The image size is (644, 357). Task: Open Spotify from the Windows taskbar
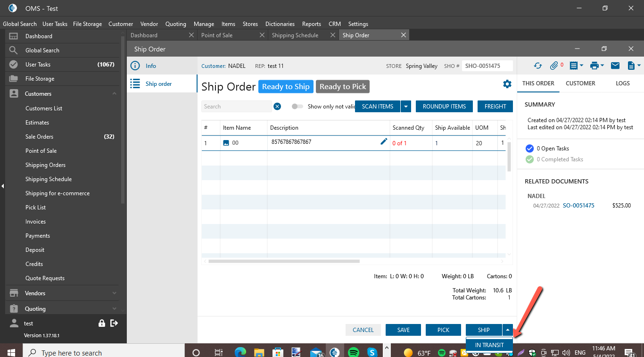click(x=354, y=352)
